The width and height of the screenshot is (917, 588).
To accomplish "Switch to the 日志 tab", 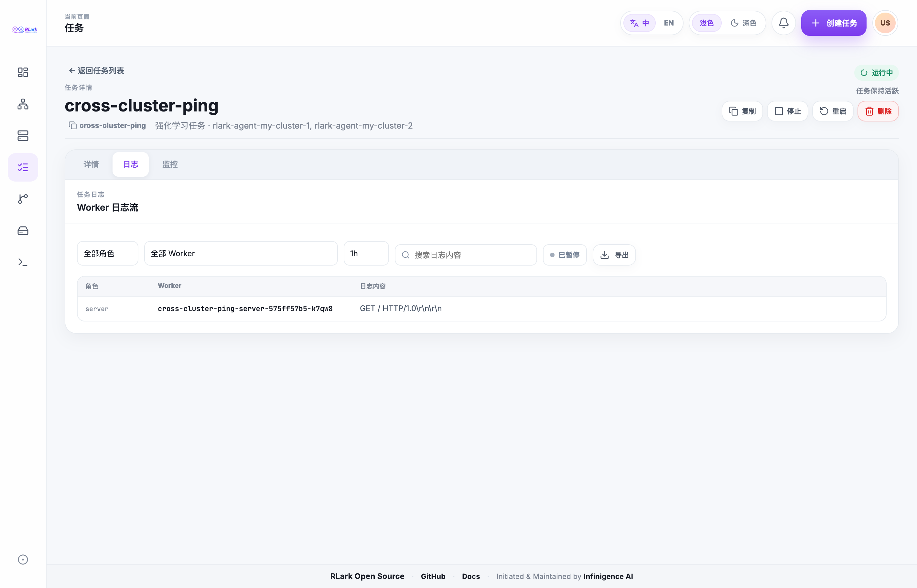I will 131,164.
